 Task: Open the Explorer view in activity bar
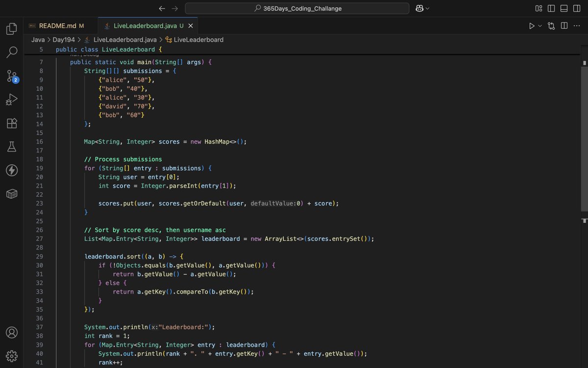click(x=12, y=29)
